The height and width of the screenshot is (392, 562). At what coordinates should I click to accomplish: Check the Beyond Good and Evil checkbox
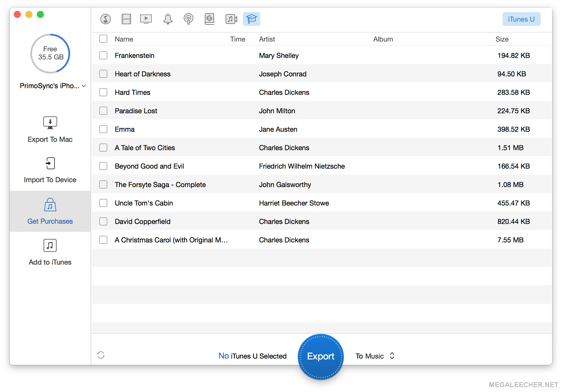click(x=103, y=166)
